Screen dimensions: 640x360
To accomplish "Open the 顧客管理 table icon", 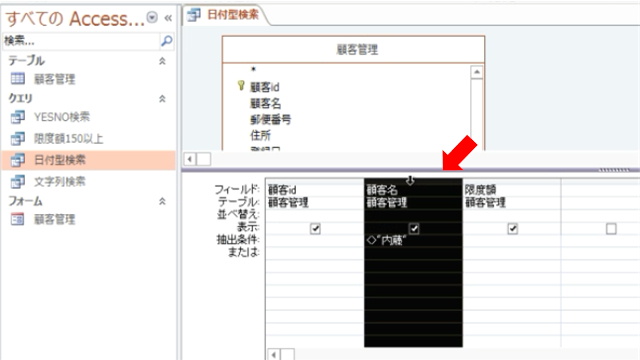I will pos(18,78).
